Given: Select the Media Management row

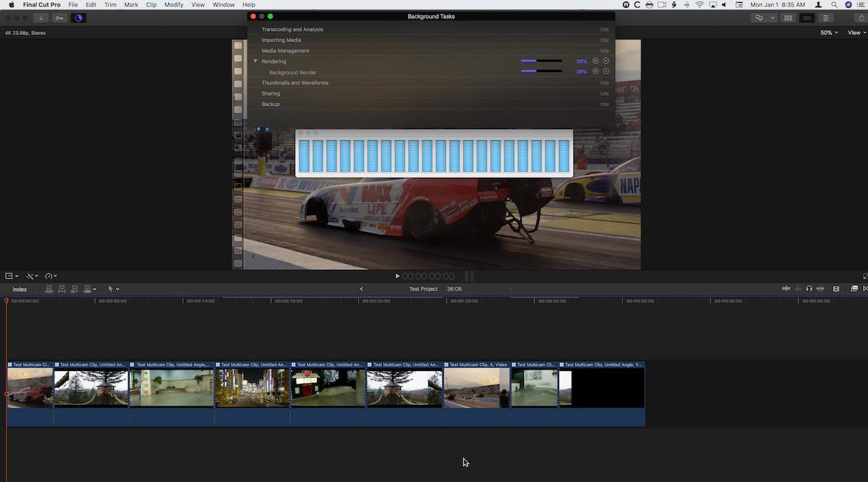Looking at the screenshot, I should (x=431, y=50).
